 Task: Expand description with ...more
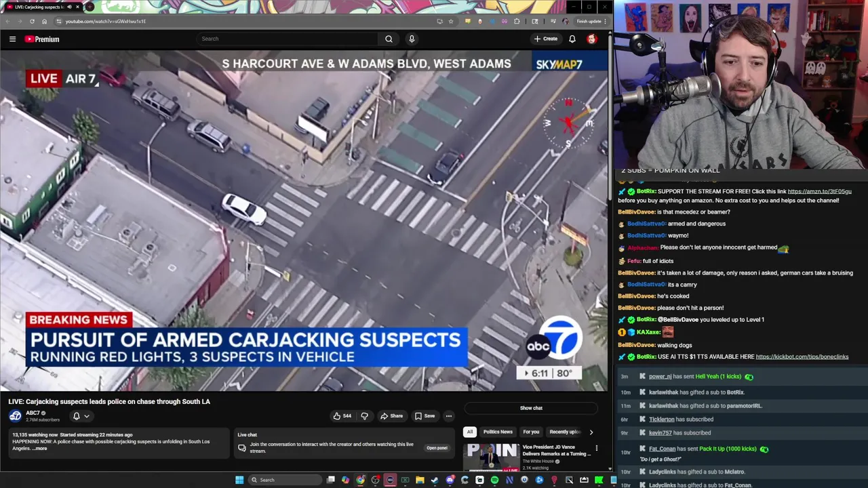coord(39,449)
